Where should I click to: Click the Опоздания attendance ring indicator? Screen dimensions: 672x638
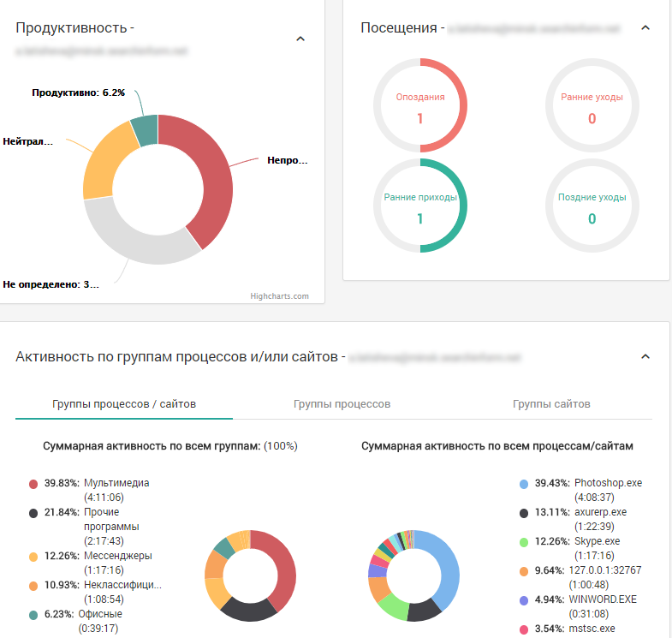[420, 105]
